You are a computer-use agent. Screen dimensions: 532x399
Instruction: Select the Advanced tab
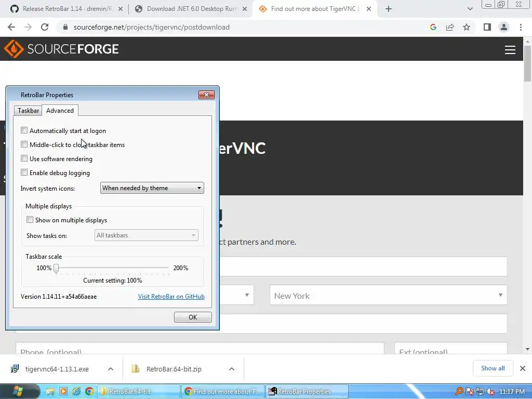(x=60, y=110)
